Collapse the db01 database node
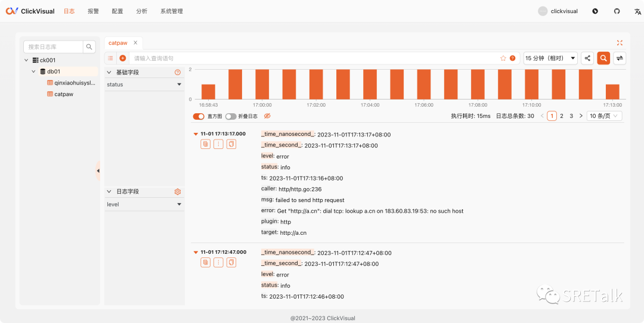 point(33,72)
